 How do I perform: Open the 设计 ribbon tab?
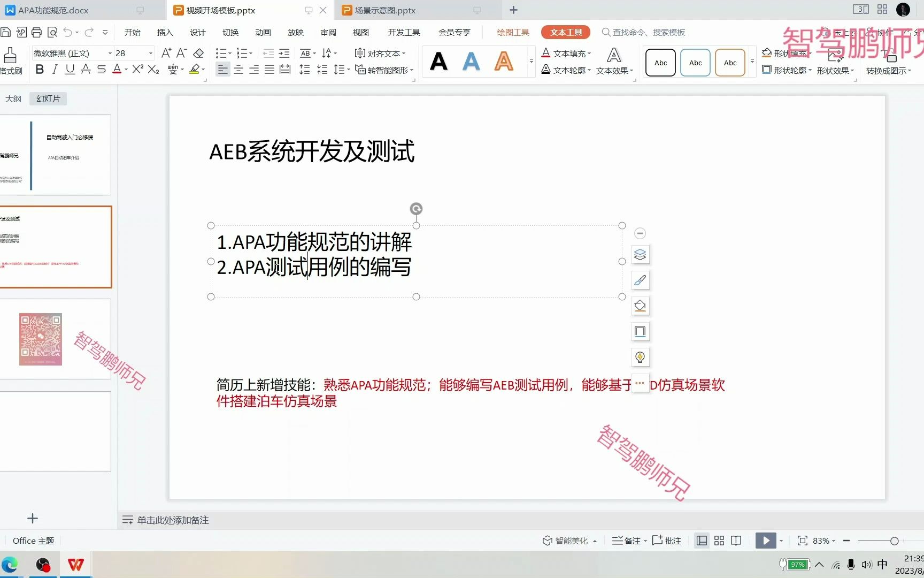(x=197, y=32)
